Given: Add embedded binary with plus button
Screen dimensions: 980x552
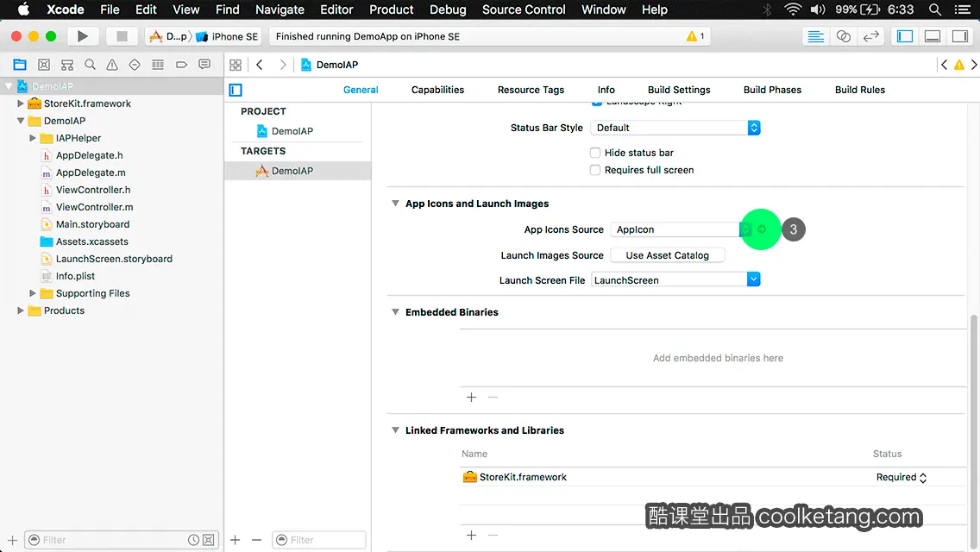Looking at the screenshot, I should (471, 398).
